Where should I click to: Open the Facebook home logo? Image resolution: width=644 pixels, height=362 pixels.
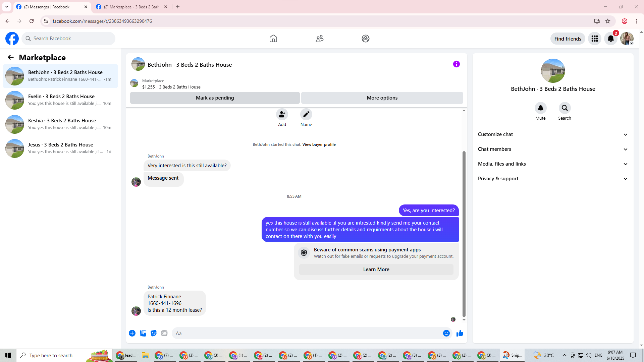point(12,39)
